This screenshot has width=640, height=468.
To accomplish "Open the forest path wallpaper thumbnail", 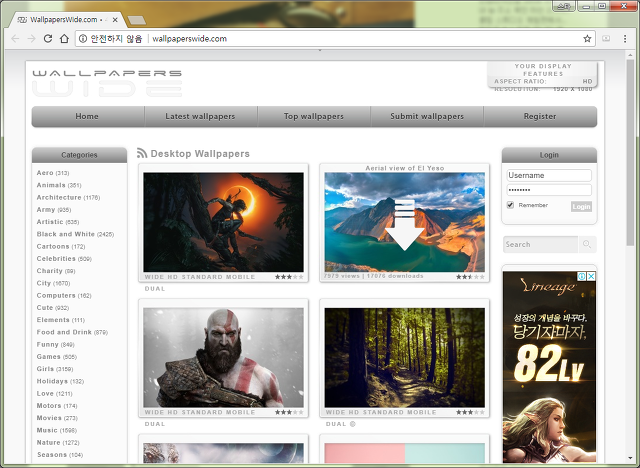I will (404, 357).
